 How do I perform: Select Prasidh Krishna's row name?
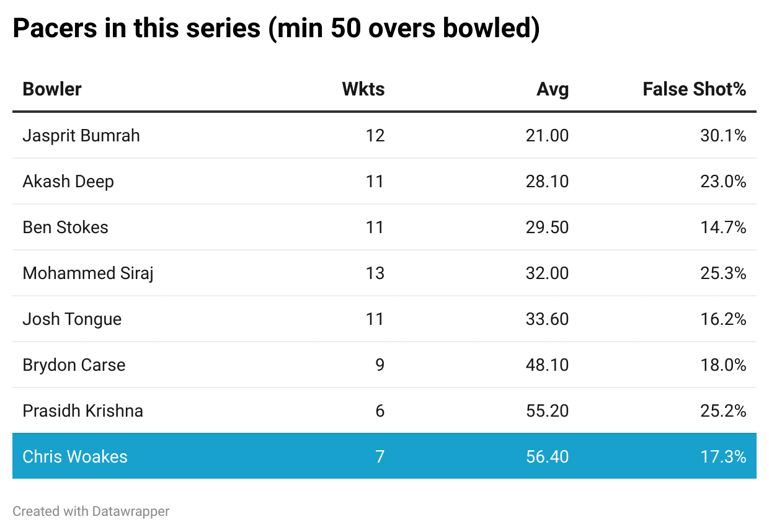pos(82,410)
